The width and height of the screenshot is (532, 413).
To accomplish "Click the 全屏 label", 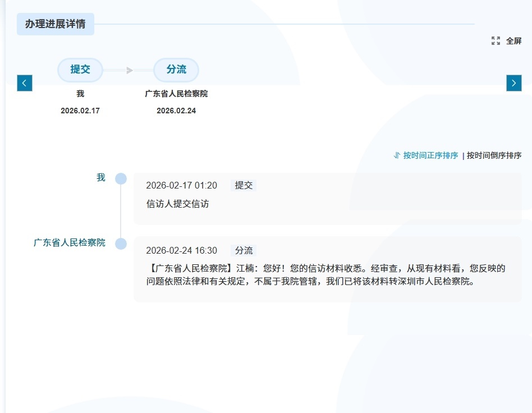I will [513, 41].
